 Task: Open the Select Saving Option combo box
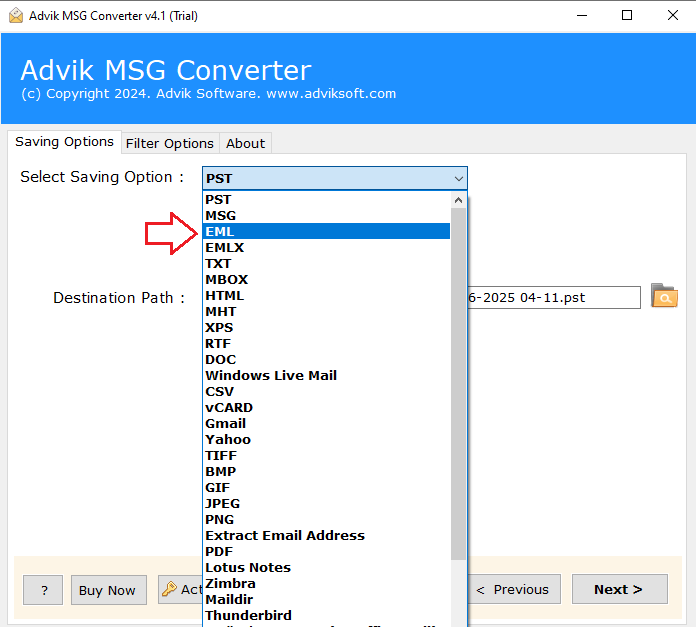pyautogui.click(x=335, y=178)
